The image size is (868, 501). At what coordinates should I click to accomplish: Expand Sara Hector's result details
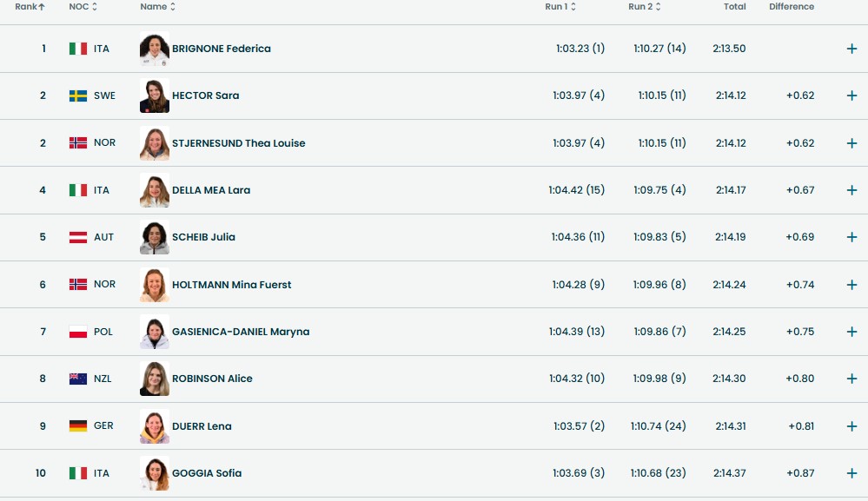click(851, 96)
